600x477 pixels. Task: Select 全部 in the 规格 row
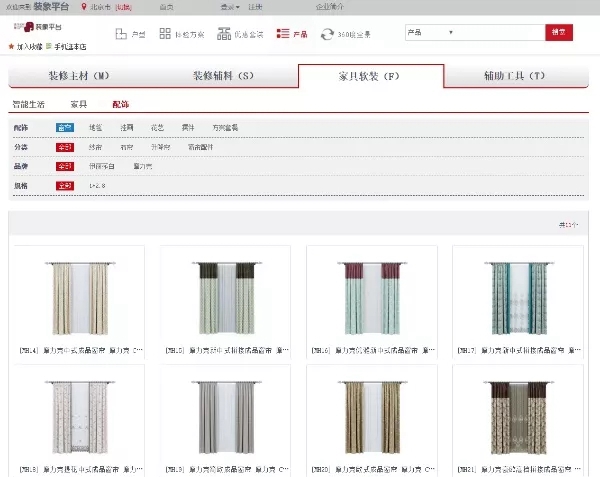[x=65, y=186]
